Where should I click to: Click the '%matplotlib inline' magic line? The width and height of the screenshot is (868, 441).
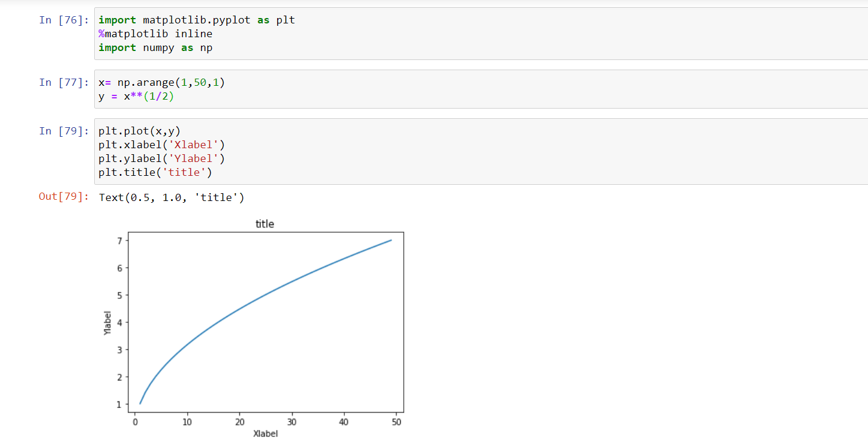[x=155, y=34]
